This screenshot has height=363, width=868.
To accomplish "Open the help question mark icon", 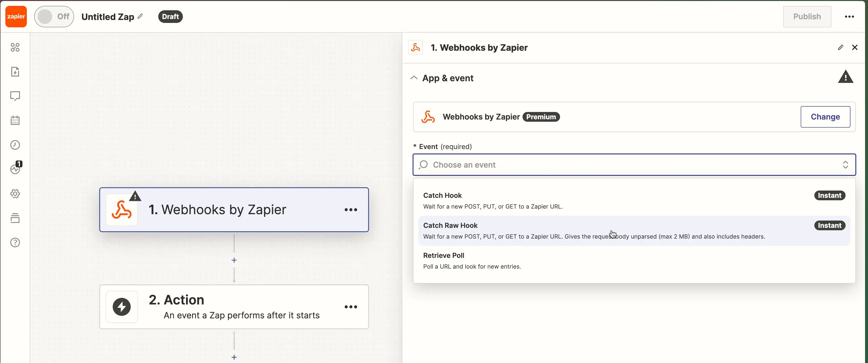I will click(x=15, y=242).
